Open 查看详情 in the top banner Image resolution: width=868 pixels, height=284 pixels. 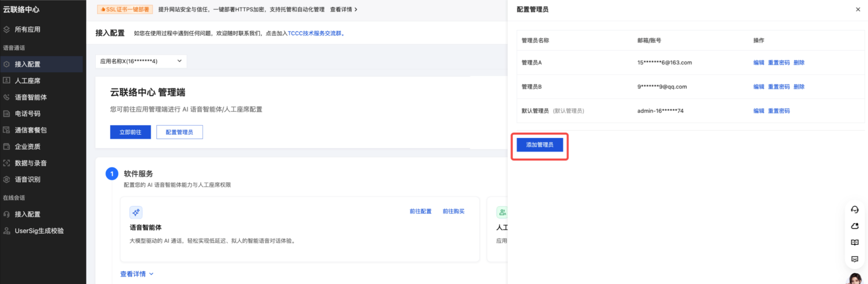tap(343, 9)
